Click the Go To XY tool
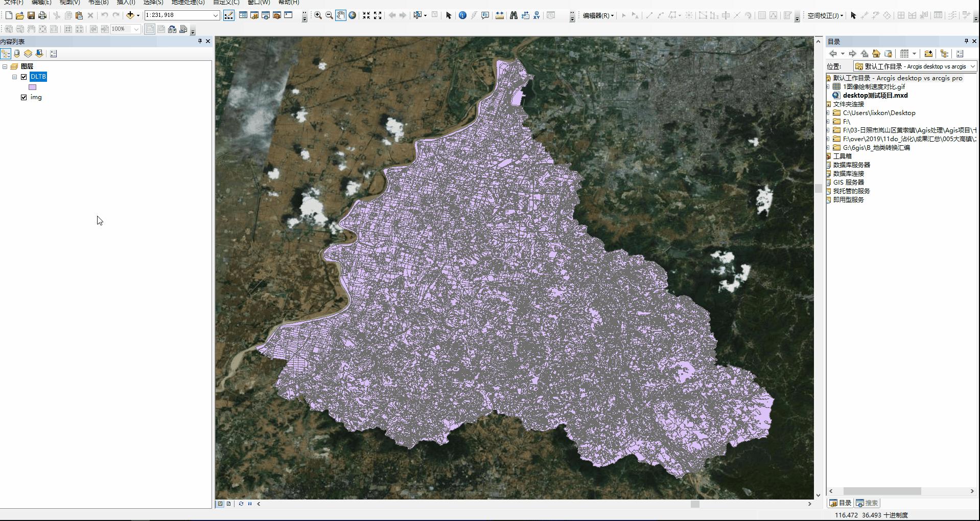Image resolution: width=980 pixels, height=521 pixels. pyautogui.click(x=537, y=15)
